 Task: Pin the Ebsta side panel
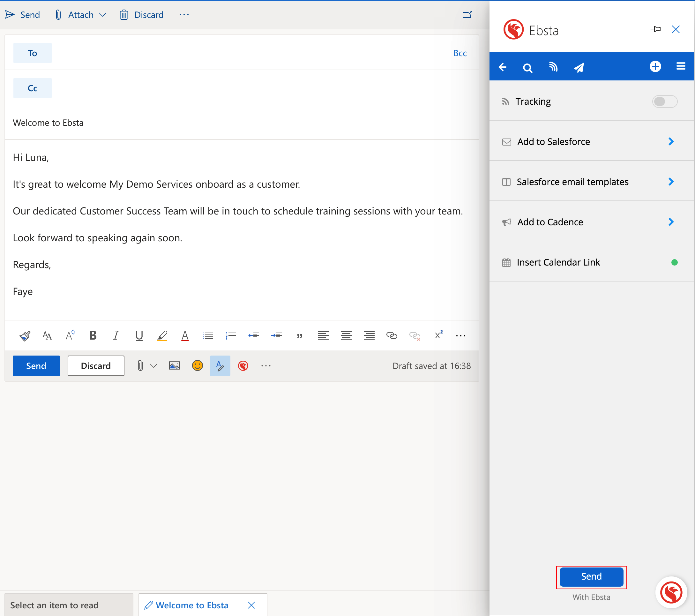[x=655, y=29]
